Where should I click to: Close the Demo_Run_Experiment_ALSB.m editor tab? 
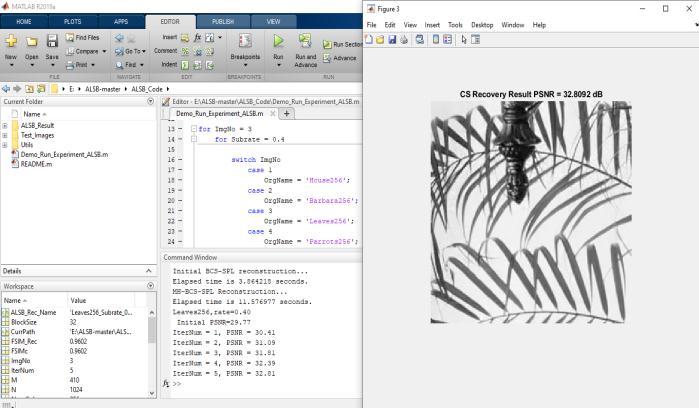pos(273,114)
